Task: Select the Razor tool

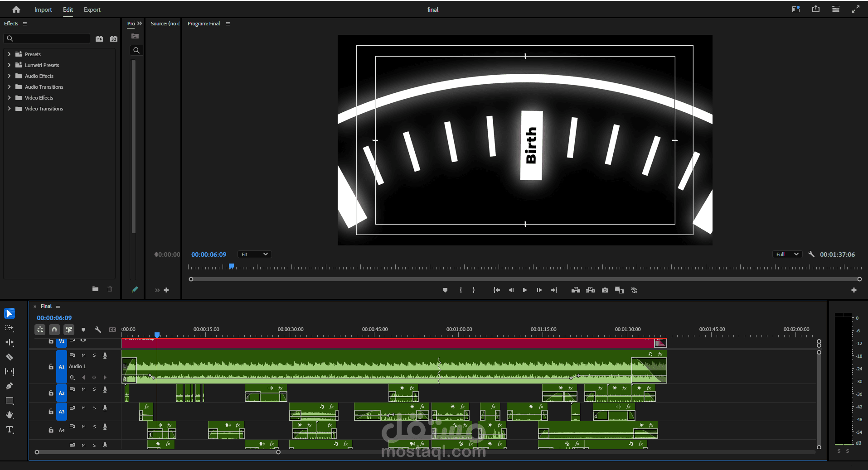Action: [x=9, y=357]
